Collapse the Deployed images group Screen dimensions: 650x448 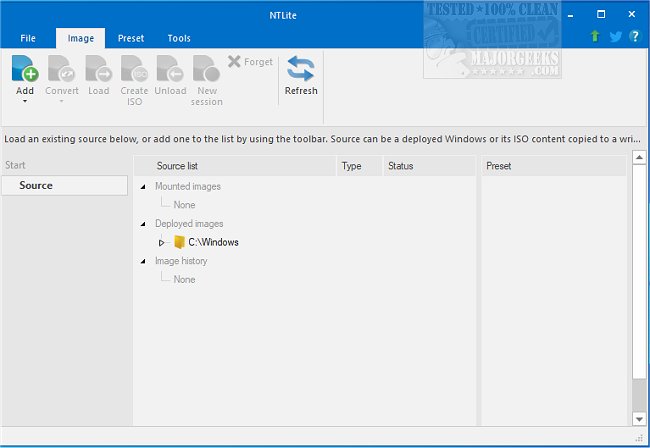pos(142,224)
